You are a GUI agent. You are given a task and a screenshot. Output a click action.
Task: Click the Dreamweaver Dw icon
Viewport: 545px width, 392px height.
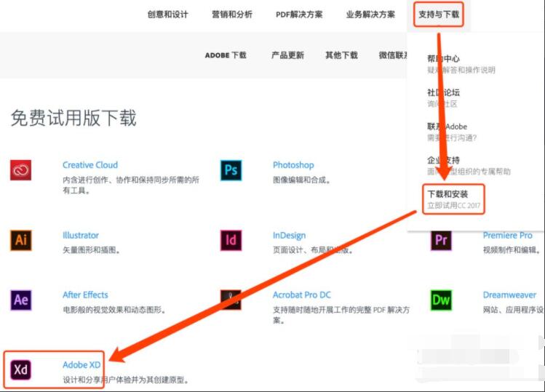(x=441, y=300)
